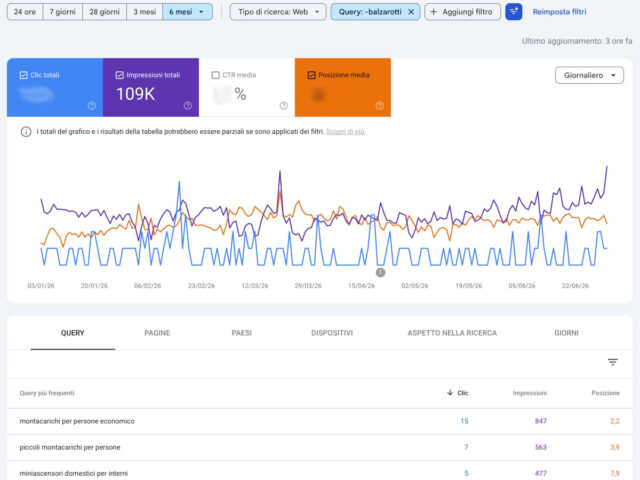
Task: Toggle the Posizione media checkbox
Action: [311, 75]
